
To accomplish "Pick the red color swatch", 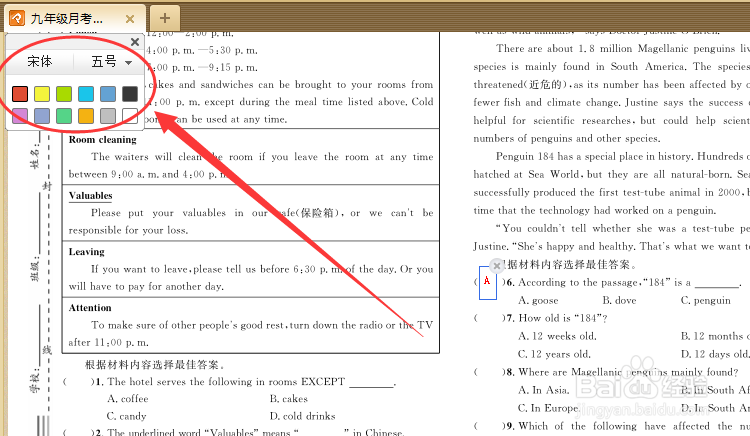I will (20, 94).
